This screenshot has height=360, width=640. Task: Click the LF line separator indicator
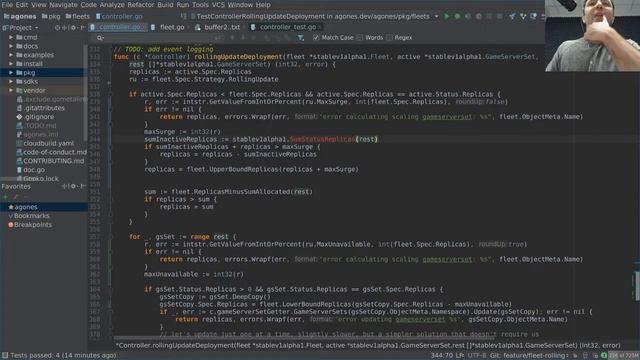tap(460, 356)
